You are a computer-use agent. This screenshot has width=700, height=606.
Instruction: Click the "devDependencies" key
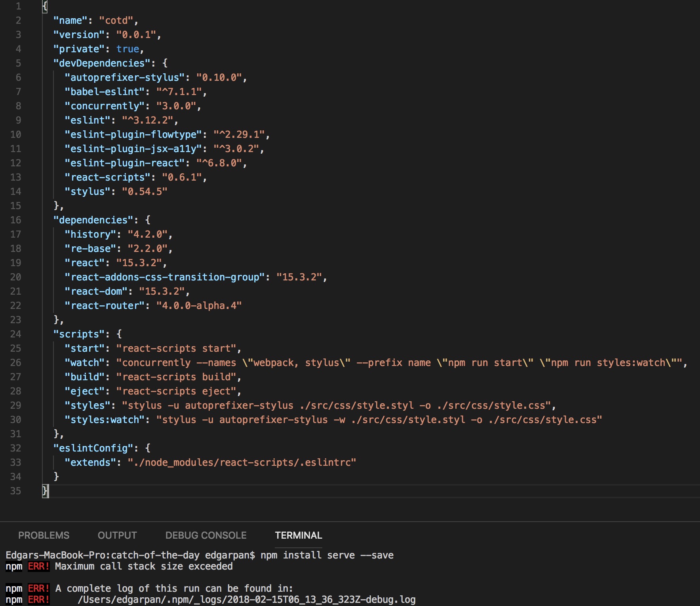pyautogui.click(x=102, y=63)
